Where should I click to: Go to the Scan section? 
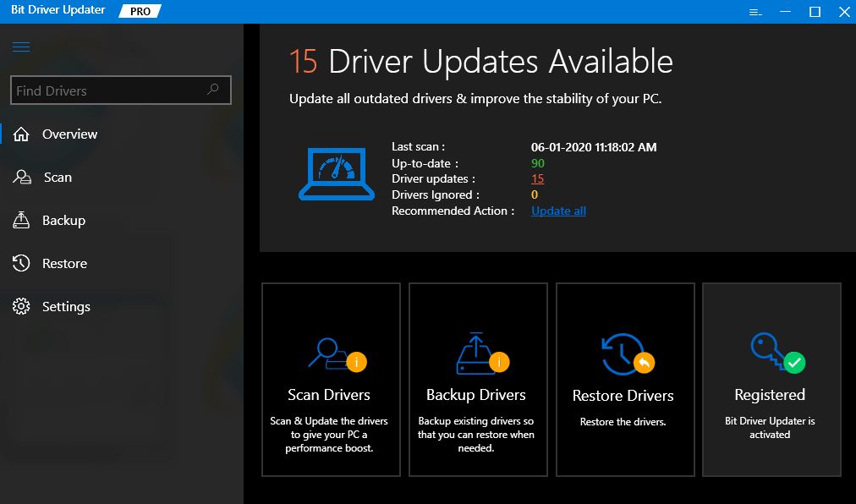coord(58,177)
